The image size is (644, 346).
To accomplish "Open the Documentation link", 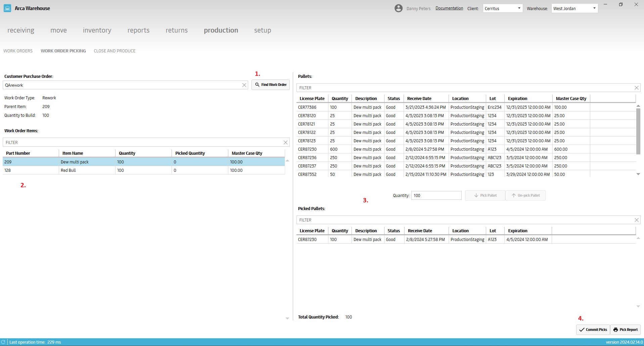I will [x=449, y=8].
